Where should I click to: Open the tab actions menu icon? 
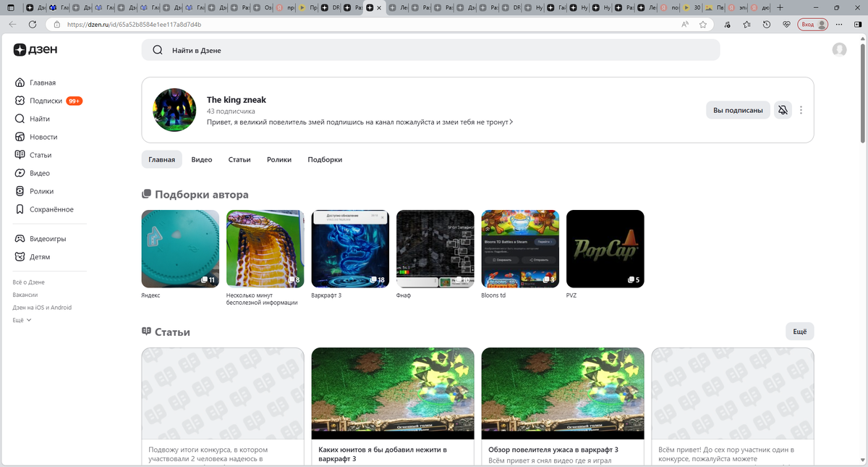pos(10,7)
